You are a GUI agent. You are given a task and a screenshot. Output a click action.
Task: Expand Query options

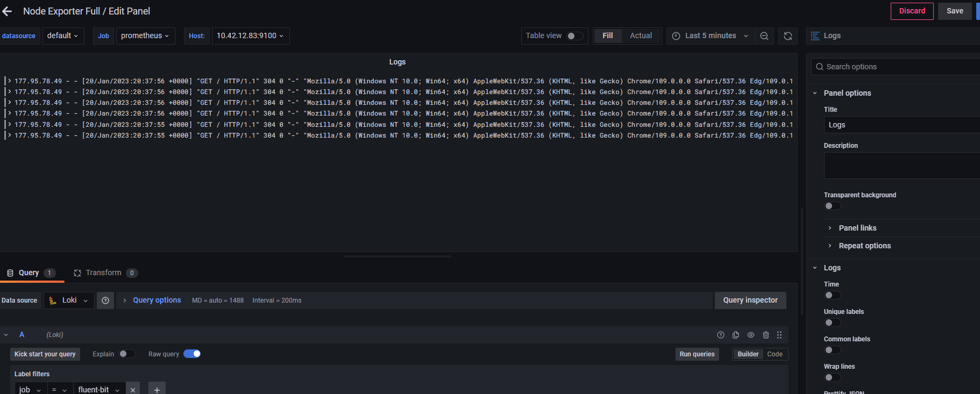157,300
